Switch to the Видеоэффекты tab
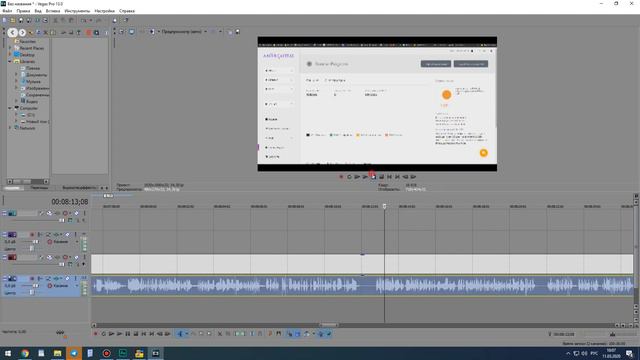 tap(79, 188)
